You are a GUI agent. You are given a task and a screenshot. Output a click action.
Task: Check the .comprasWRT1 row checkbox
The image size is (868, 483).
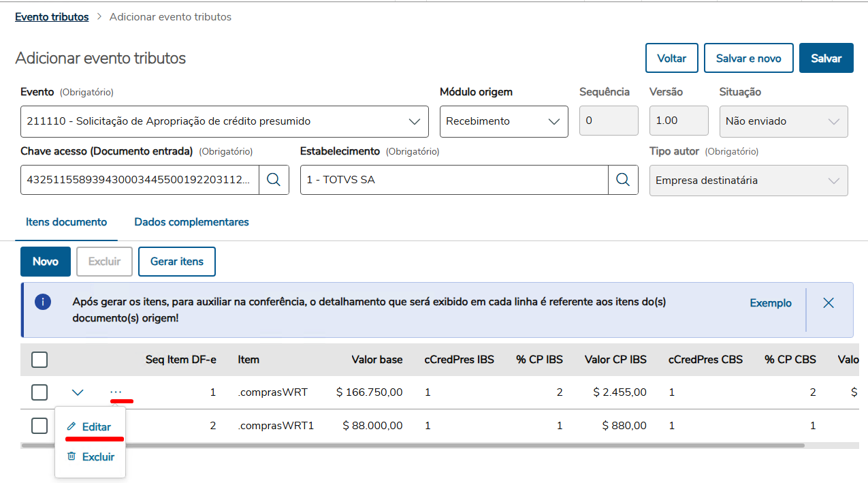point(39,426)
